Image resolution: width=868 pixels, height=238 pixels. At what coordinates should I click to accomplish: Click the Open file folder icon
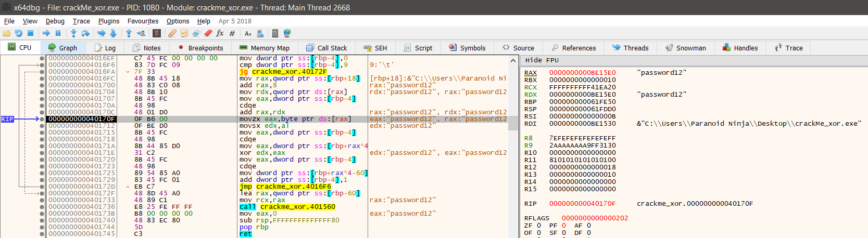pyautogui.click(x=7, y=33)
